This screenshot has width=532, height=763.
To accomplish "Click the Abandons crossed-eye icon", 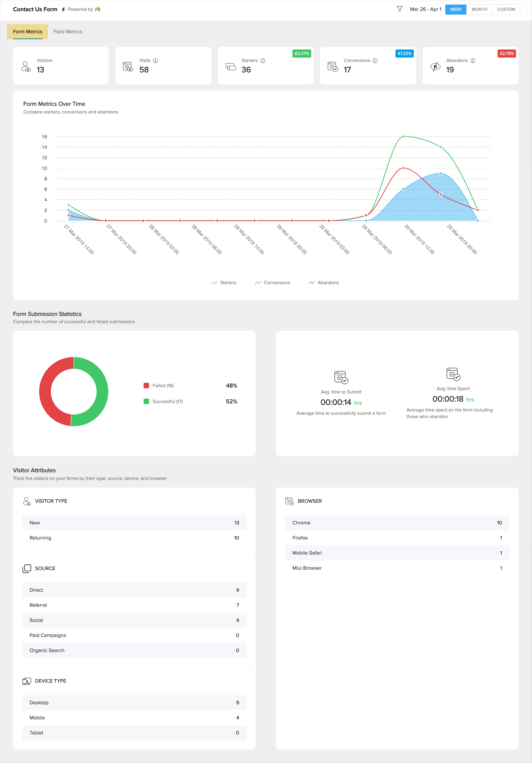I will coord(435,66).
